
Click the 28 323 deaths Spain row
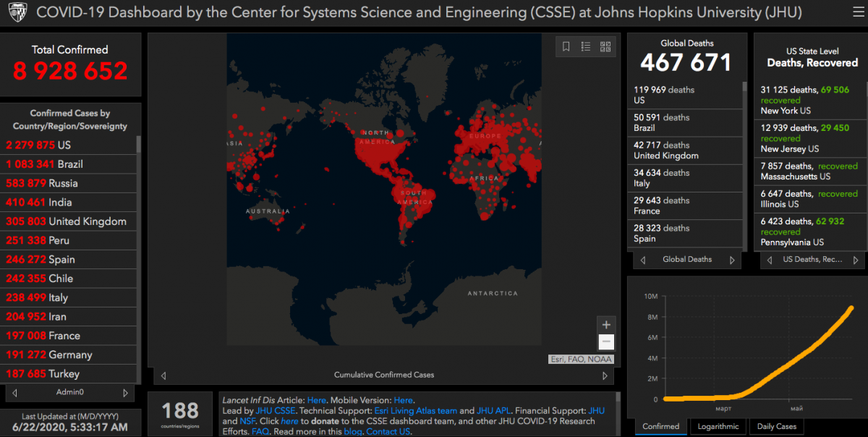point(684,233)
